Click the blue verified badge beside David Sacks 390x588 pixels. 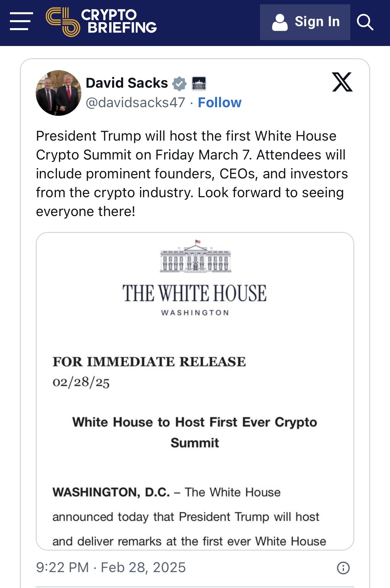179,83
